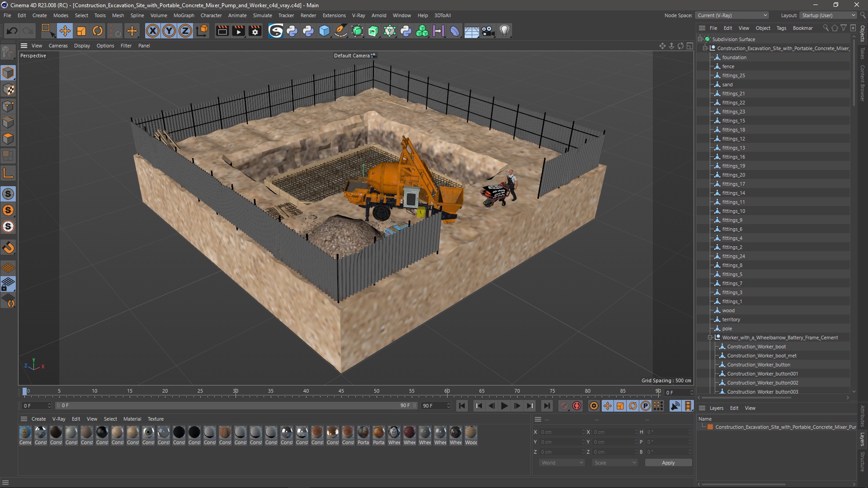Go to end of animation
Image resolution: width=868 pixels, height=488 pixels.
pos(547,406)
